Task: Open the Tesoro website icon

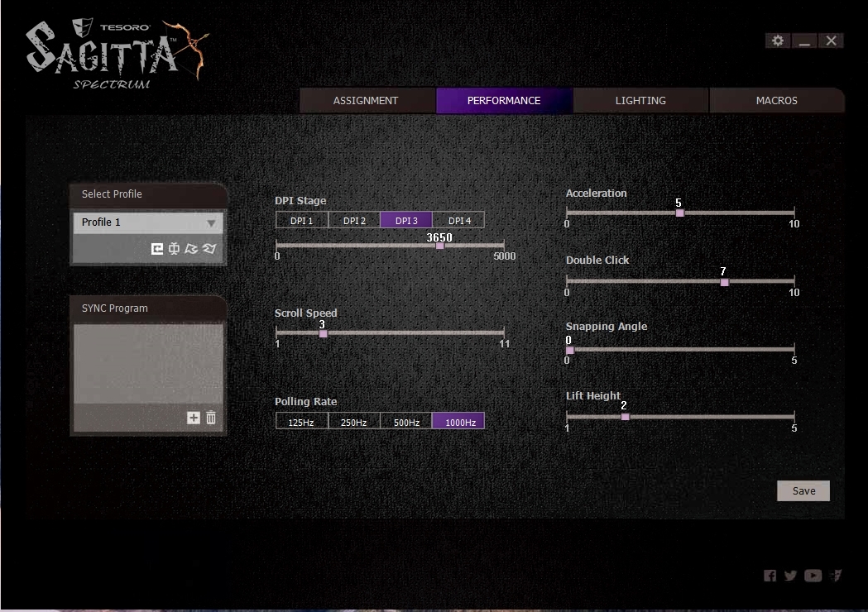Action: 836,576
